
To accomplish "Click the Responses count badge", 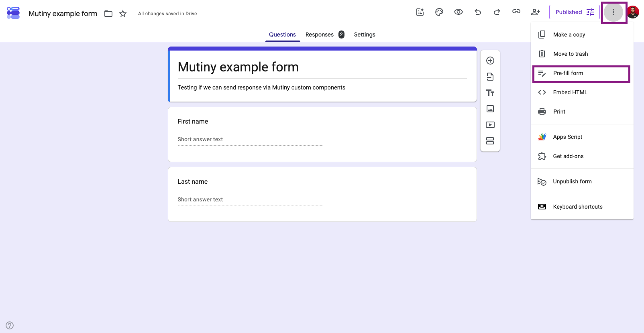I will (x=341, y=35).
